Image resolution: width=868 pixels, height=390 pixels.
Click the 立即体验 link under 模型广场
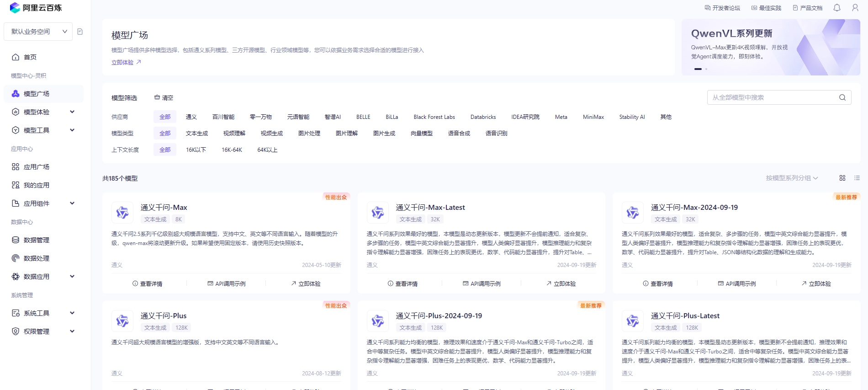[127, 62]
